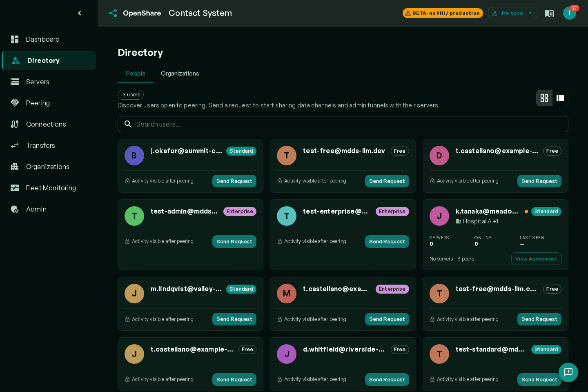Screen dimensions: 588x392
Task: Click the Search users input field
Action: [343, 124]
